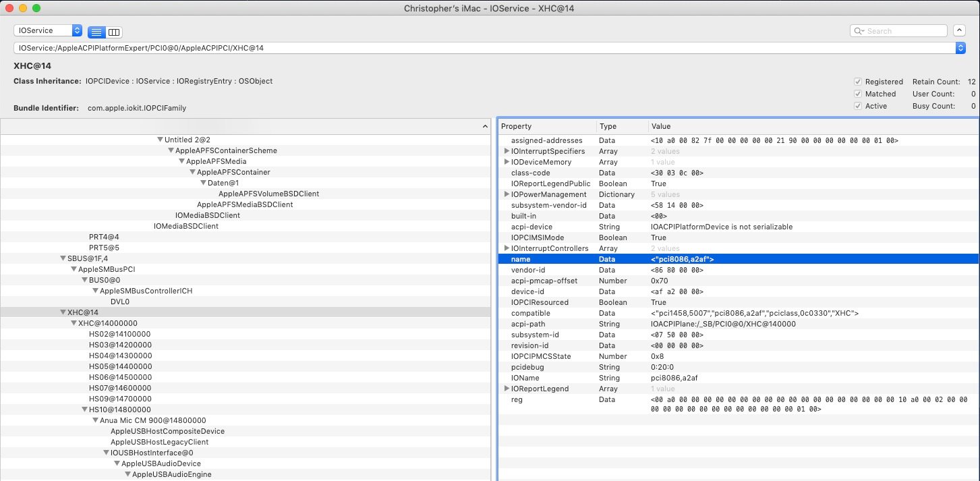Image resolution: width=980 pixels, height=481 pixels.
Task: Select the AppleUSBAudioDevice tree entry
Action: coord(161,463)
